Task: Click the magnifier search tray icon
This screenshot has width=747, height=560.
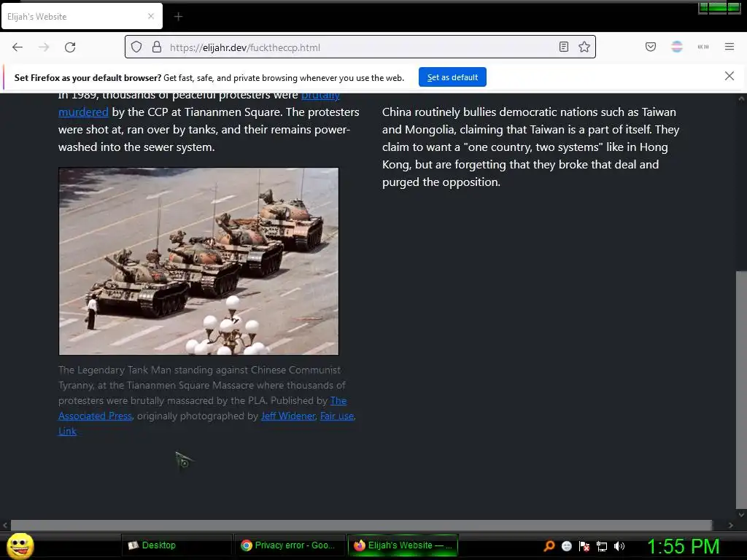Action: coord(549,545)
